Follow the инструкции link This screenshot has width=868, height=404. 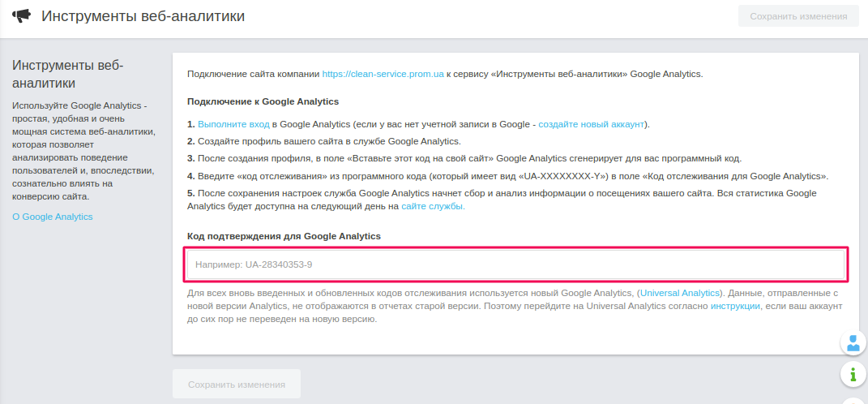point(735,306)
